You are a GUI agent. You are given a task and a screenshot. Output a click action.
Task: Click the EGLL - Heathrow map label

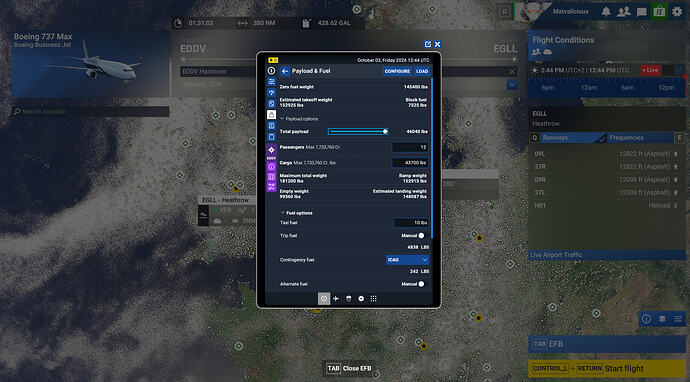(225, 200)
